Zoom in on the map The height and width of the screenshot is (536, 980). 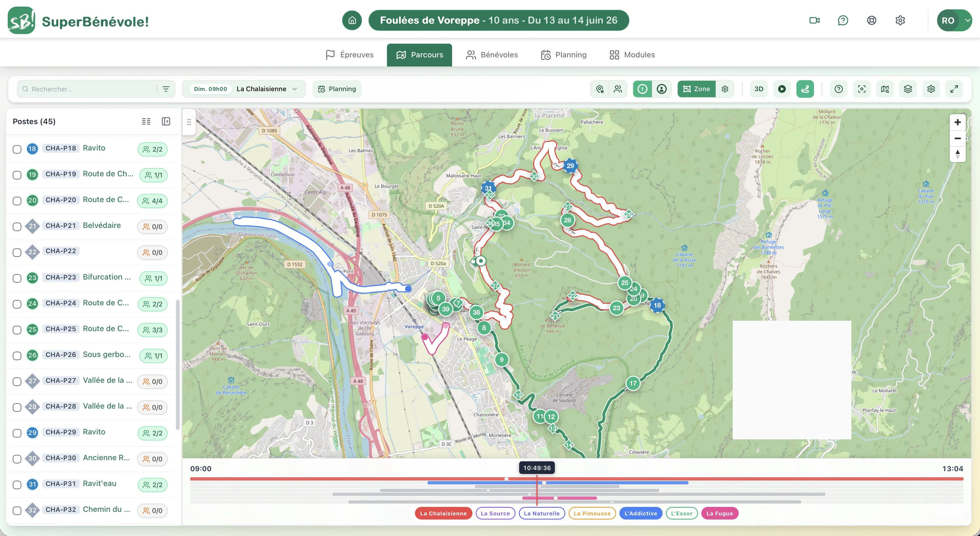pyautogui.click(x=957, y=122)
